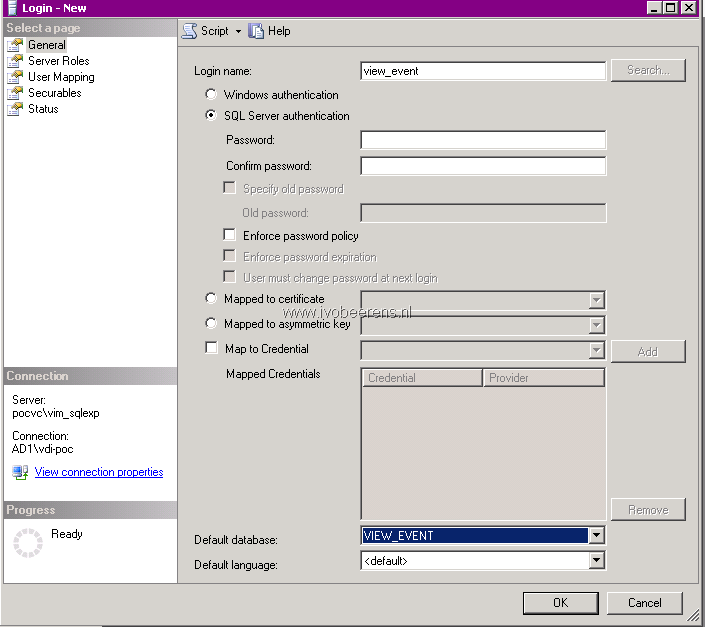This screenshot has height=627, width=705.
Task: Click the Status page icon
Action: [15, 109]
